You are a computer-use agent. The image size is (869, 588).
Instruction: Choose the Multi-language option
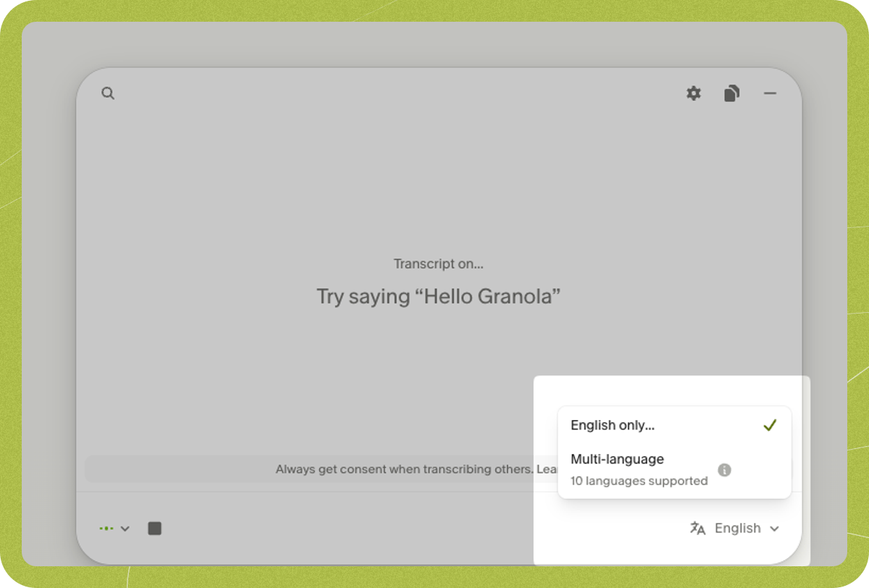674,469
